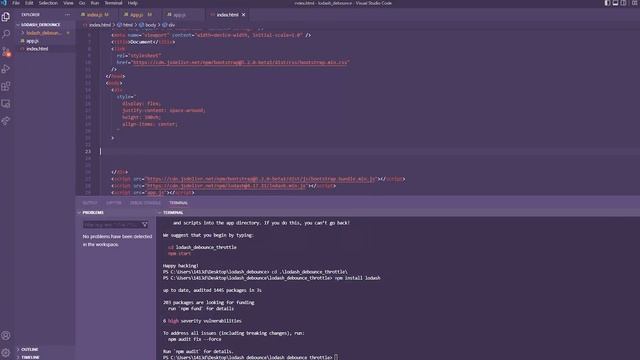Toggle the primary side bar layout icon
This screenshot has width=640, height=360.
point(607,3)
